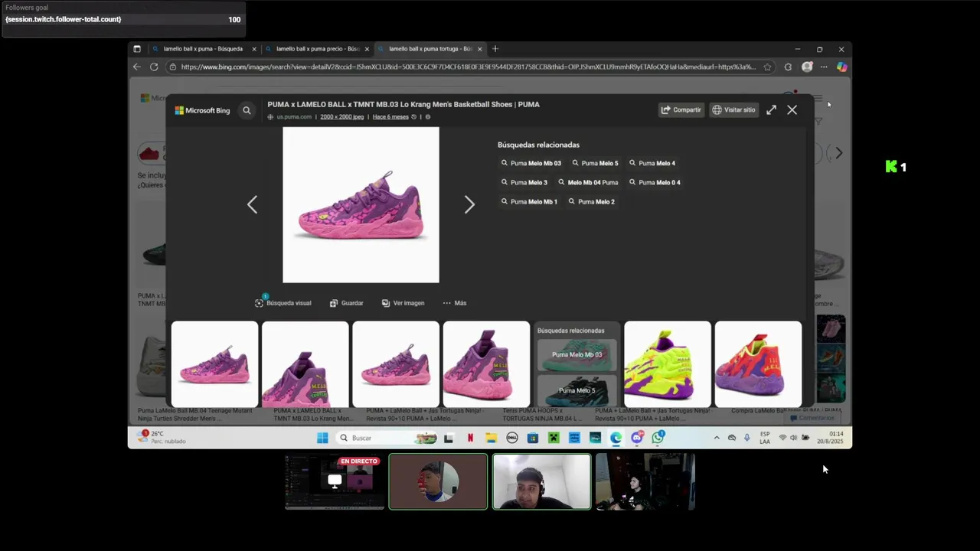Open the Más options menu
Viewport: 980px width, 551px height.
point(454,303)
